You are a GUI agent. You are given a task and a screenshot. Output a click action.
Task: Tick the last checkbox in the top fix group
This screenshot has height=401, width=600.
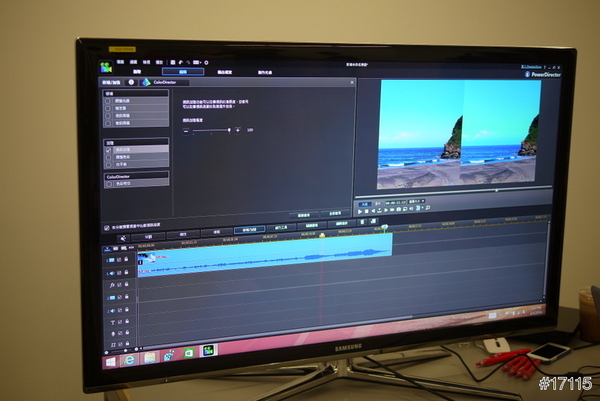coord(108,123)
